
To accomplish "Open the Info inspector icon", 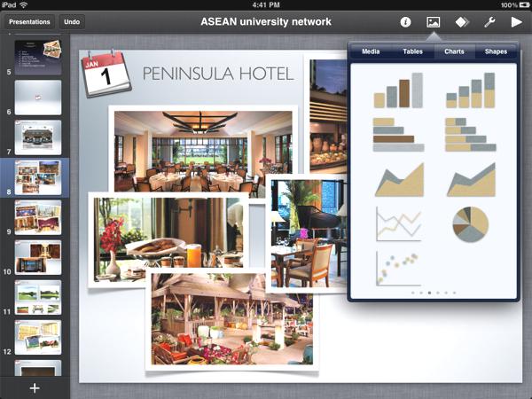I will pyautogui.click(x=405, y=22).
